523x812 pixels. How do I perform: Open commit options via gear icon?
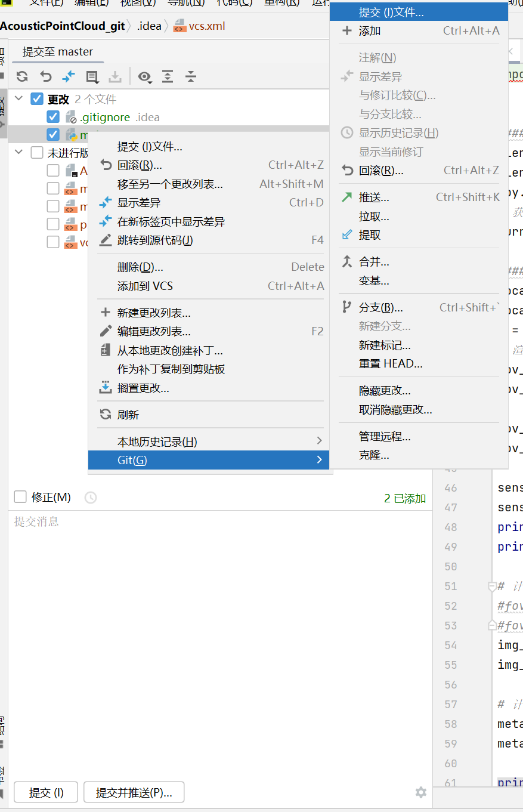coord(421,792)
